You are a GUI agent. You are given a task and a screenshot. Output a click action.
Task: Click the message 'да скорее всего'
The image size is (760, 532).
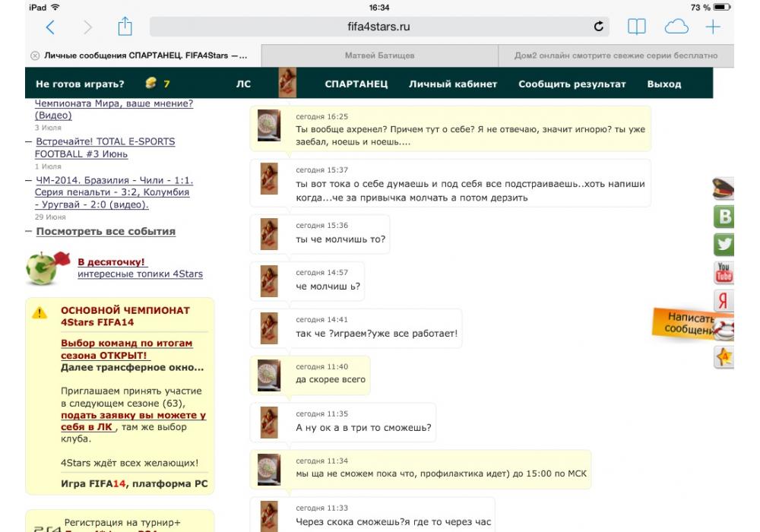(x=331, y=379)
